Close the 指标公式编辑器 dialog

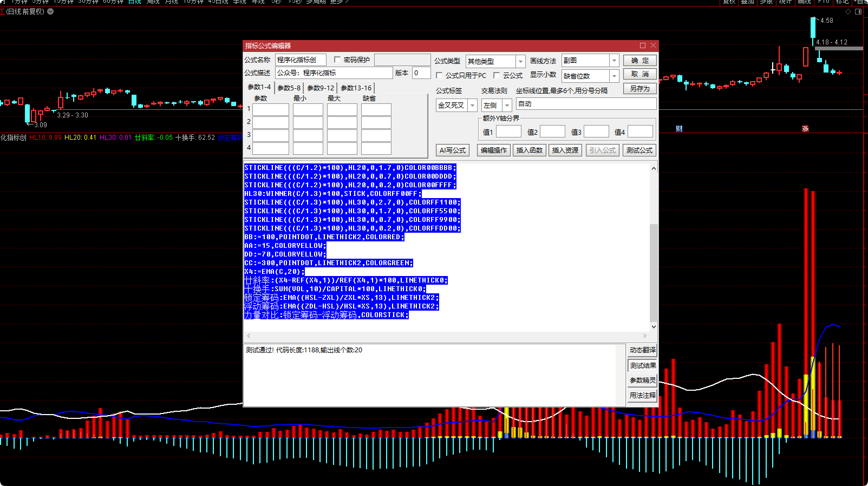click(654, 45)
